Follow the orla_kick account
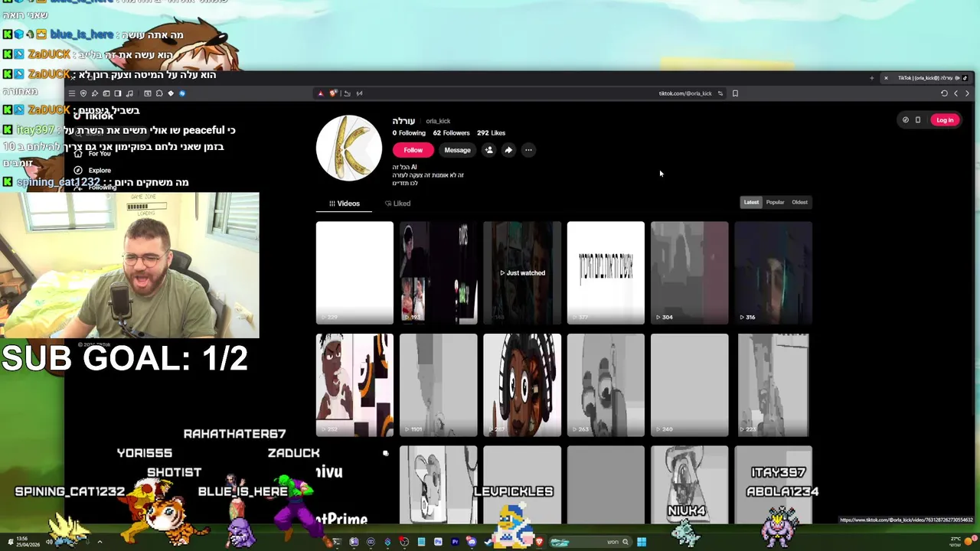Image resolution: width=980 pixels, height=551 pixels. point(413,150)
